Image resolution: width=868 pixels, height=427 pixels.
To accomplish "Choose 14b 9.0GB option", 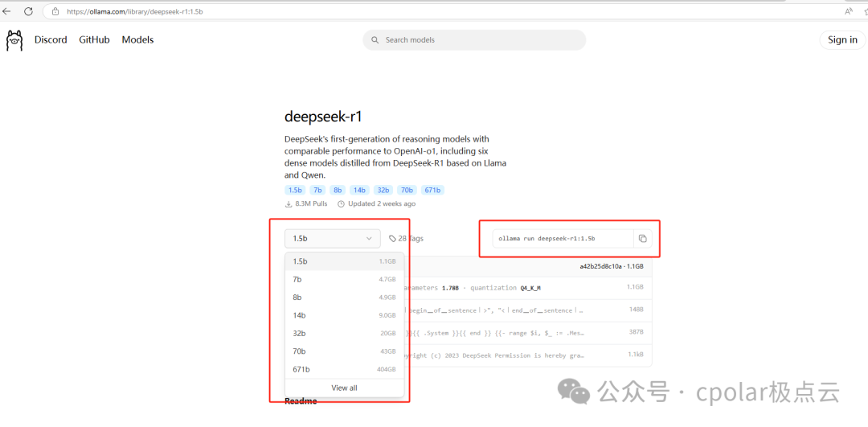I will (344, 315).
